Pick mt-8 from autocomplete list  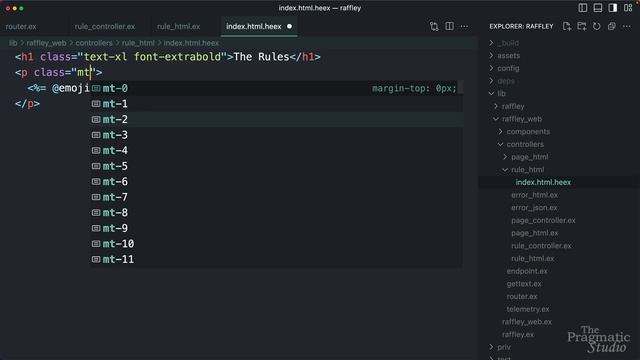pyautogui.click(x=276, y=213)
